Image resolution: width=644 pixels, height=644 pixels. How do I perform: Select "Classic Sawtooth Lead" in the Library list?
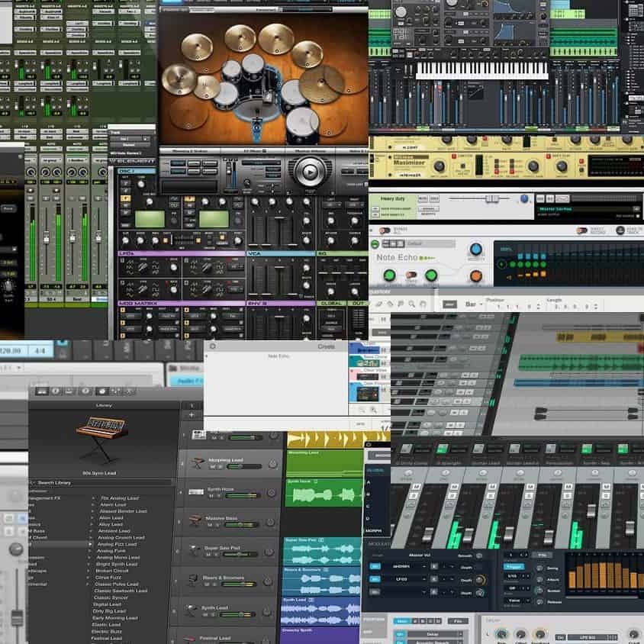point(121,591)
